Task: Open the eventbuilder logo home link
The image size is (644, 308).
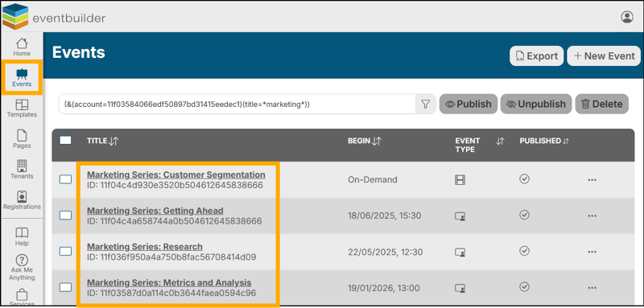Action: (x=54, y=18)
